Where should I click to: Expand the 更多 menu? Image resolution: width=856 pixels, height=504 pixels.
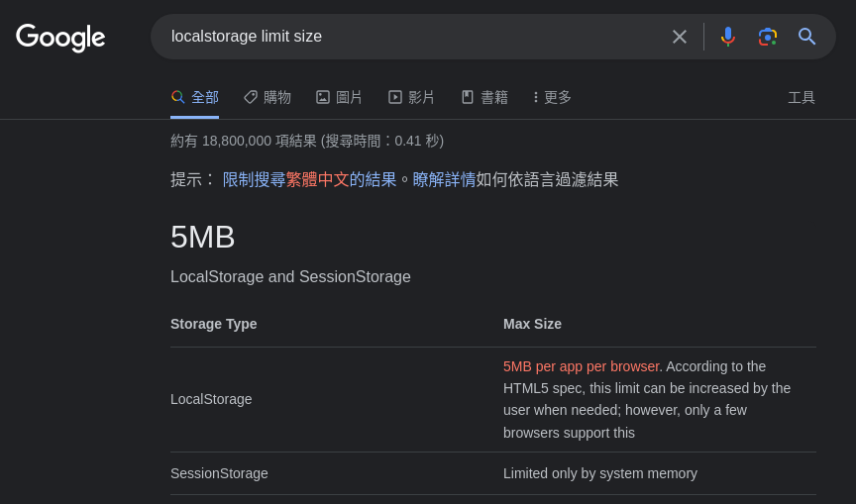pos(552,98)
